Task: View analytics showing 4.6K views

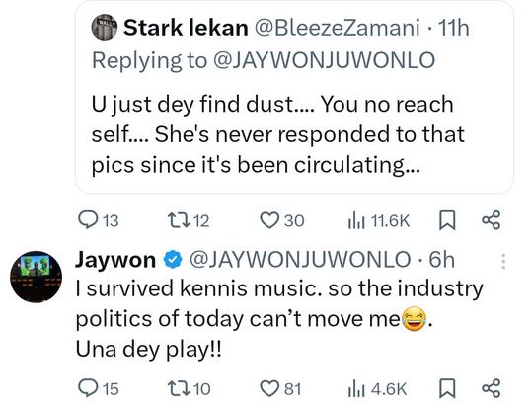Action: click(377, 388)
